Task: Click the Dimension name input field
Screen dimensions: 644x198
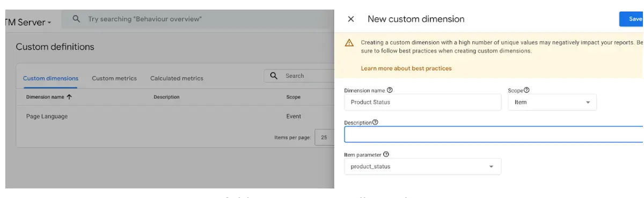Action: pyautogui.click(x=422, y=102)
